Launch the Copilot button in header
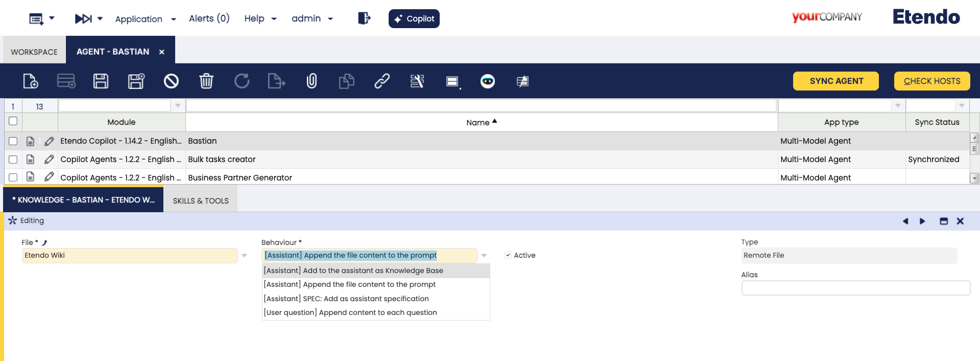The width and height of the screenshot is (980, 361). (414, 18)
